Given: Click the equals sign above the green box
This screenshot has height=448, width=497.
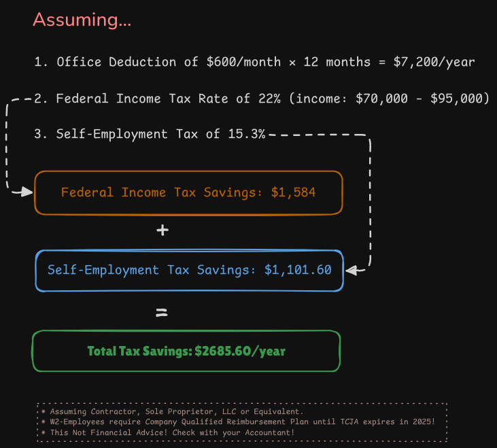Looking at the screenshot, I should (x=161, y=313).
